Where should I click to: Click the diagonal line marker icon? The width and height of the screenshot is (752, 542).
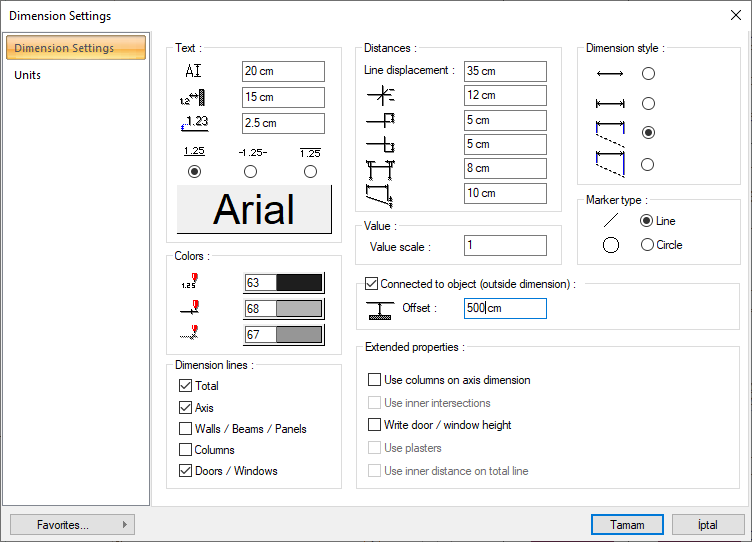610,220
